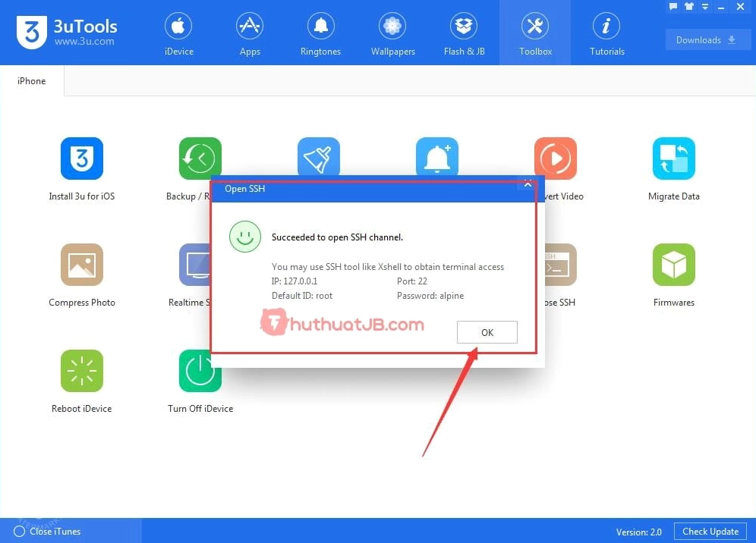Image resolution: width=756 pixels, height=543 pixels.
Task: Click the 'Succeeded to open SSH channel.' message
Action: pos(337,237)
